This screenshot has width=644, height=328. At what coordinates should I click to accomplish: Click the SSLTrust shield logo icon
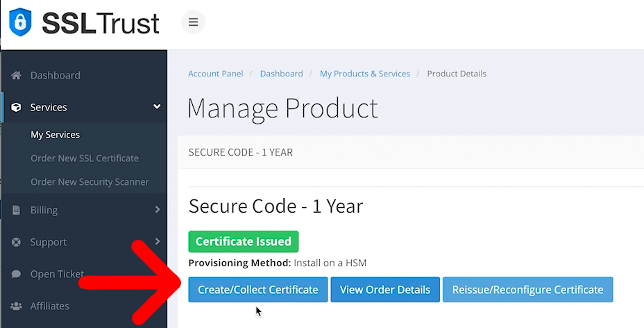pyautogui.click(x=20, y=22)
